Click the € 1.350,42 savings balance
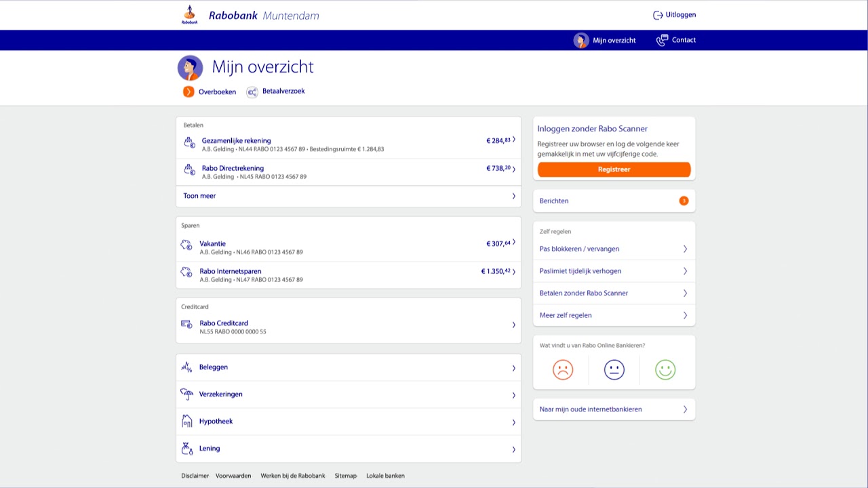This screenshot has width=868, height=488. (x=496, y=271)
